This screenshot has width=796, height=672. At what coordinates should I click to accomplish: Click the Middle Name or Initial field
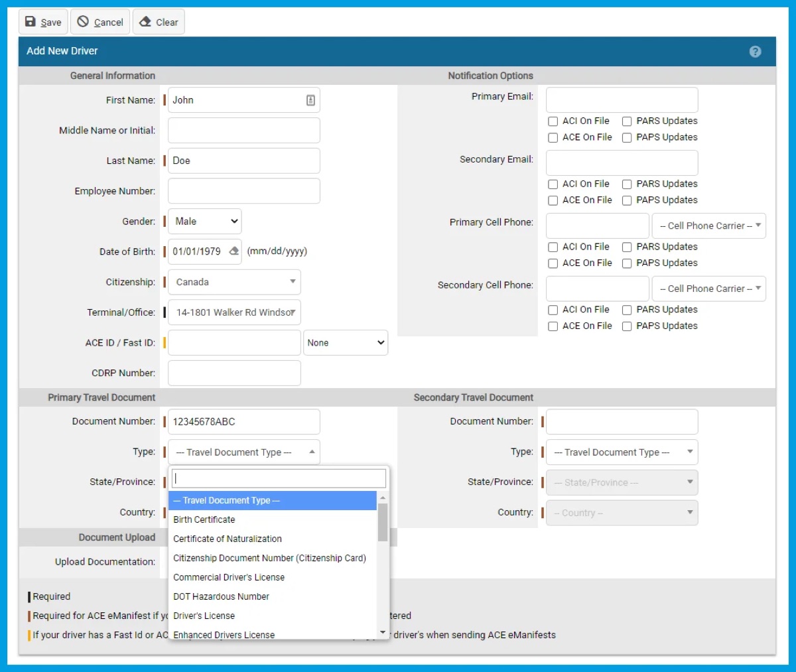244,131
